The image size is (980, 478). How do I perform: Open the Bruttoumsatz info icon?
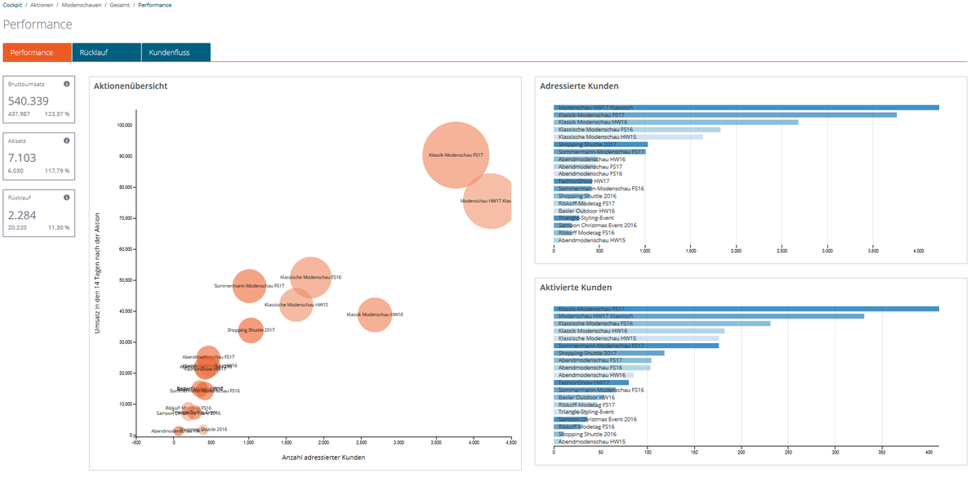[x=65, y=82]
